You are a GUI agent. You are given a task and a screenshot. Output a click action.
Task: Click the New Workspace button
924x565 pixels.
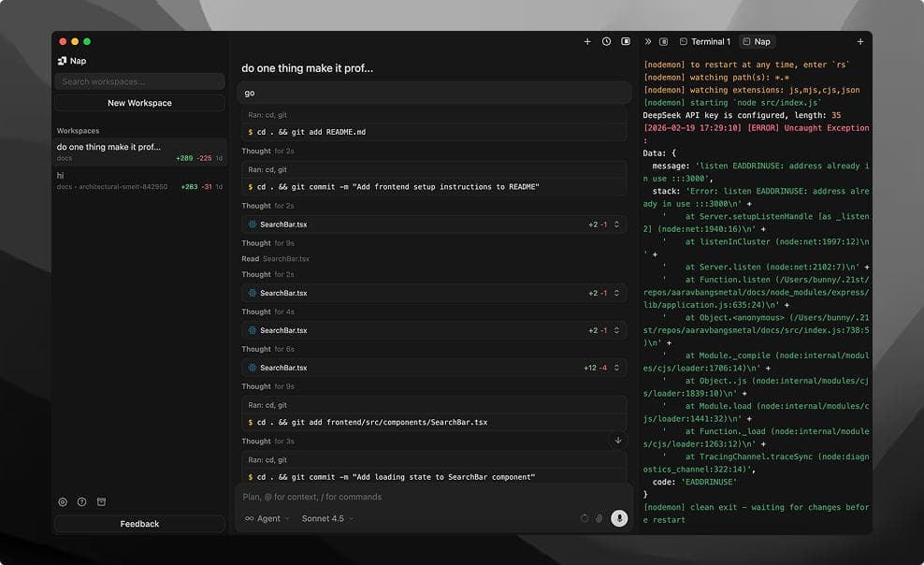[x=139, y=103]
